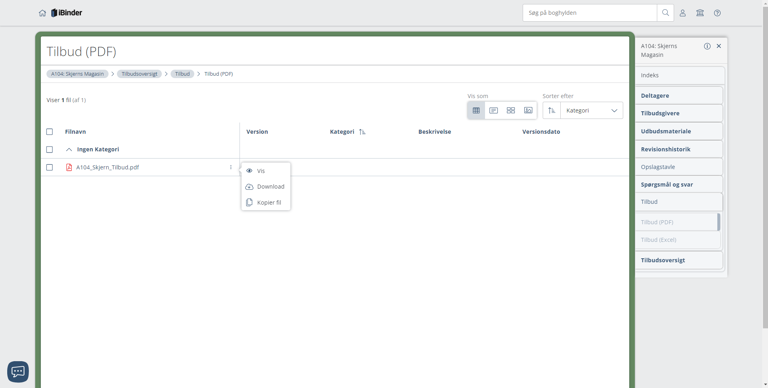Viewport: 768px width, 388px height.
Task: Open the user profile icon
Action: pos(682,13)
